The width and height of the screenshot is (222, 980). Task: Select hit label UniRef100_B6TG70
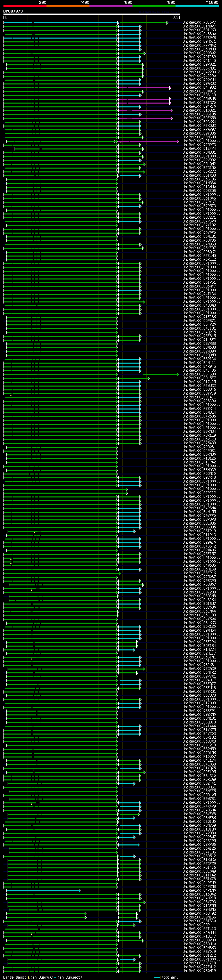(199, 103)
